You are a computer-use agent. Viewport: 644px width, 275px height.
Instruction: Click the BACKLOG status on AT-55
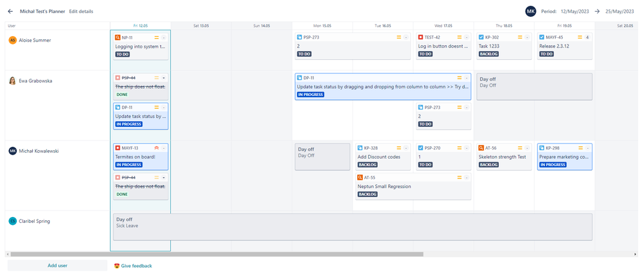pyautogui.click(x=367, y=194)
